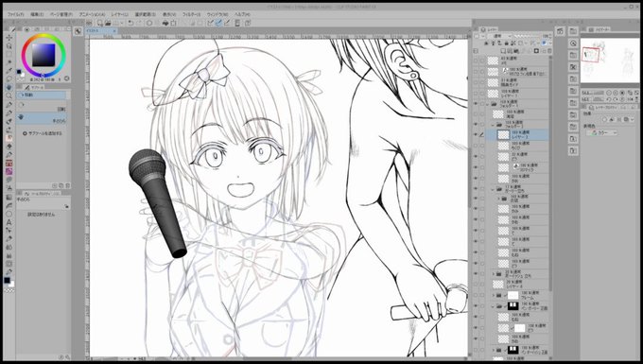The width and height of the screenshot is (643, 364).
Task: Toggle visibility of the ボーイッシュ立ち folder
Action: click(476, 273)
